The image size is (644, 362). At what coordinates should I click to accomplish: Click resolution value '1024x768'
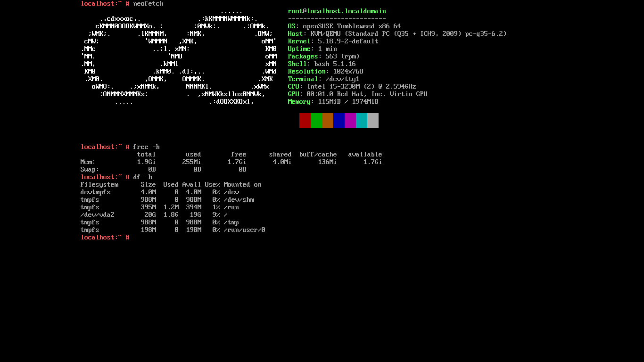348,72
